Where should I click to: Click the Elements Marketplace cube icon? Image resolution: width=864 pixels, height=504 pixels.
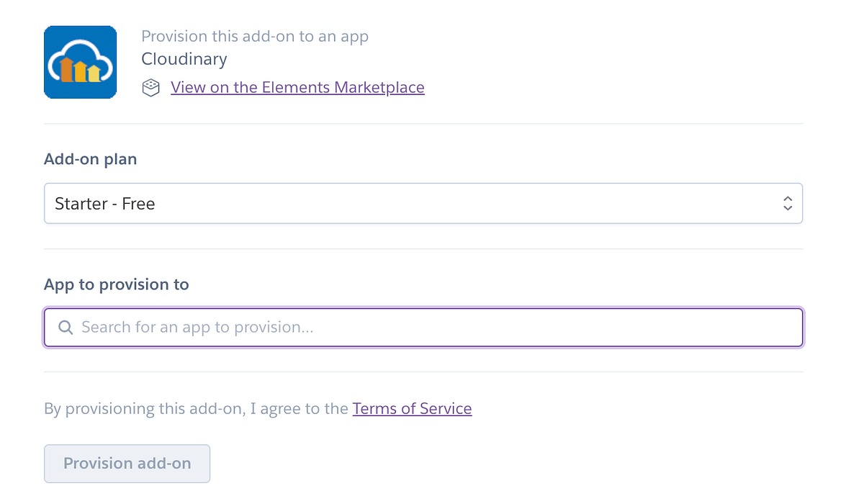150,88
